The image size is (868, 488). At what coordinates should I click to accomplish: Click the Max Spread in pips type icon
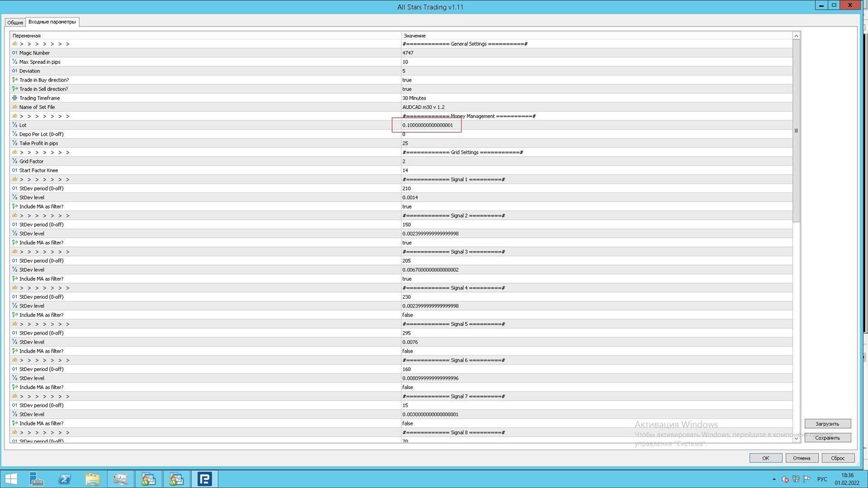(15, 62)
